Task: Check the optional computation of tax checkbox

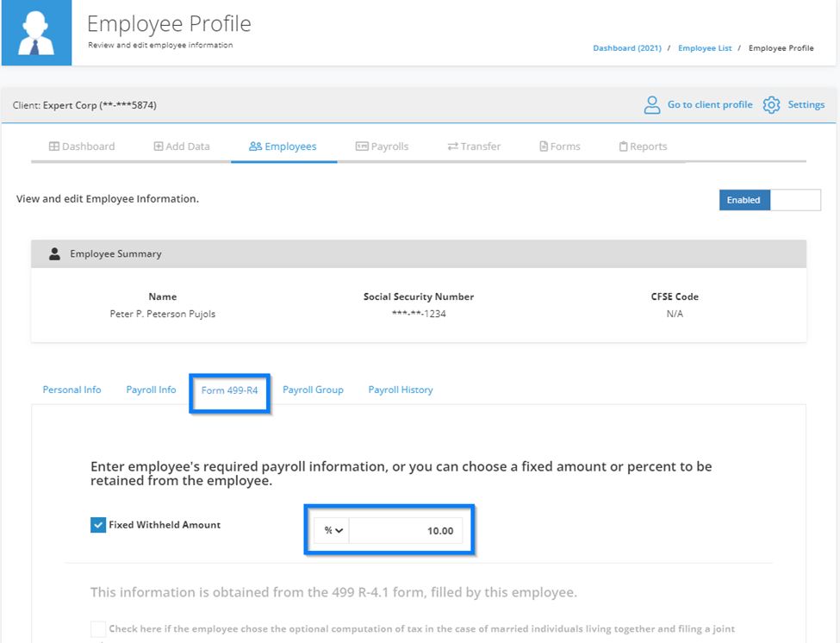Action: point(98,628)
